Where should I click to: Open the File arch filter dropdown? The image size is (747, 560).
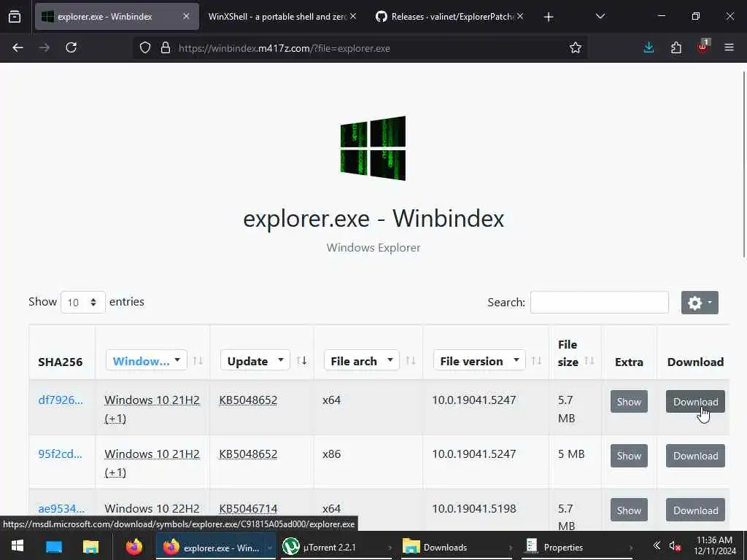361,360
